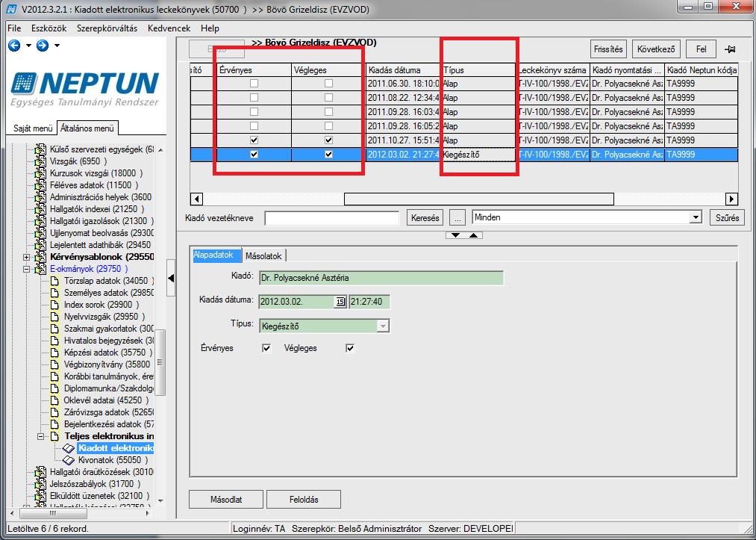
Task: Click the Kiadott elektronikus book icon
Action: [x=69, y=448]
